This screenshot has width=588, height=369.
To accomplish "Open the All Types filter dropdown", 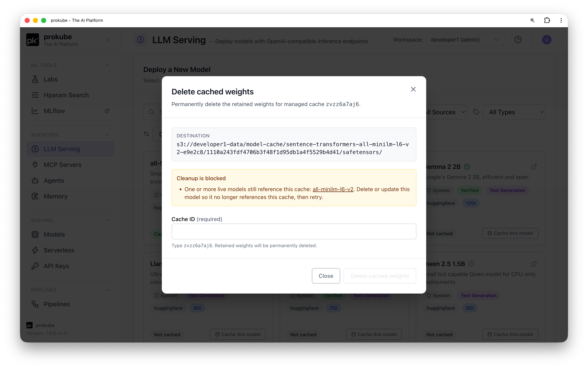I will pyautogui.click(x=514, y=112).
